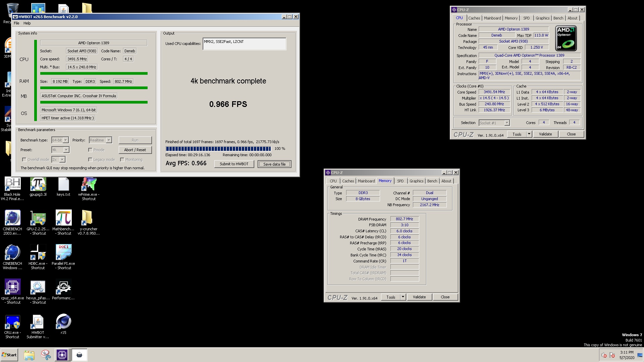Toggle the Pmode checkbox
644x362 pixels.
coord(90,150)
